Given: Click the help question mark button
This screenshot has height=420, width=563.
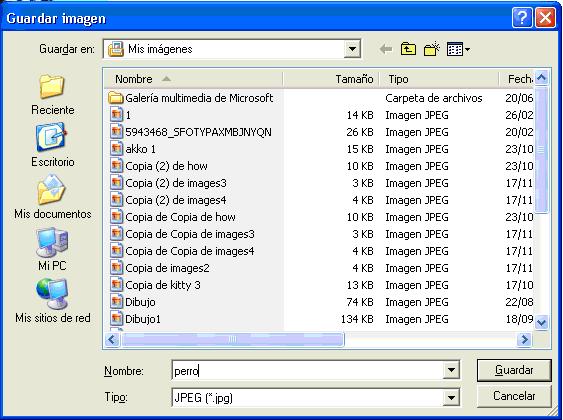Looking at the screenshot, I should point(522,17).
